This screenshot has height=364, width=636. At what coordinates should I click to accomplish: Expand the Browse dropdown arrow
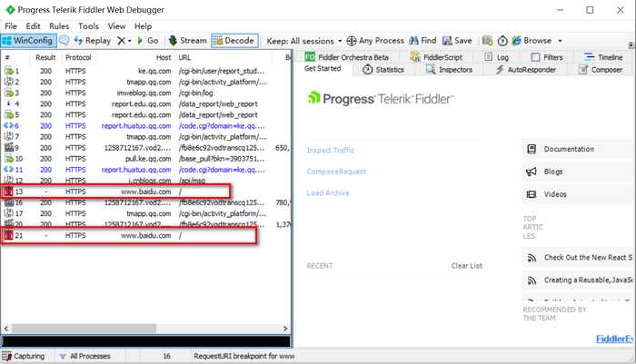[x=561, y=41]
